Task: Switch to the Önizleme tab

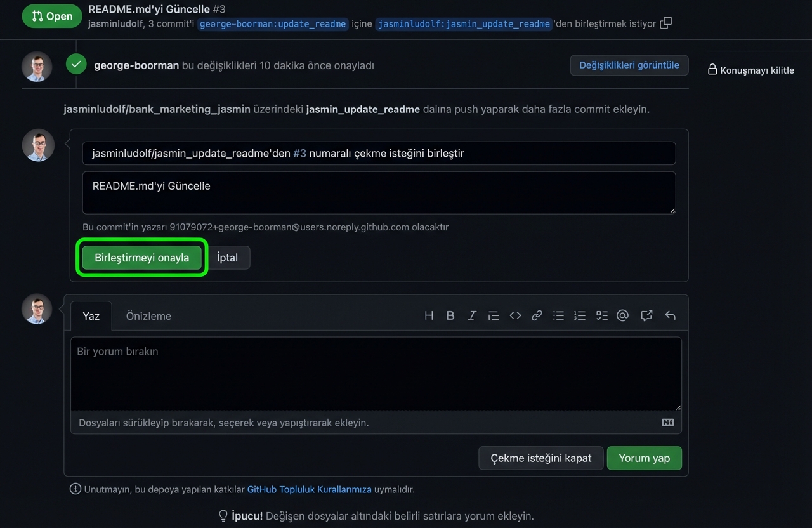Action: (148, 316)
